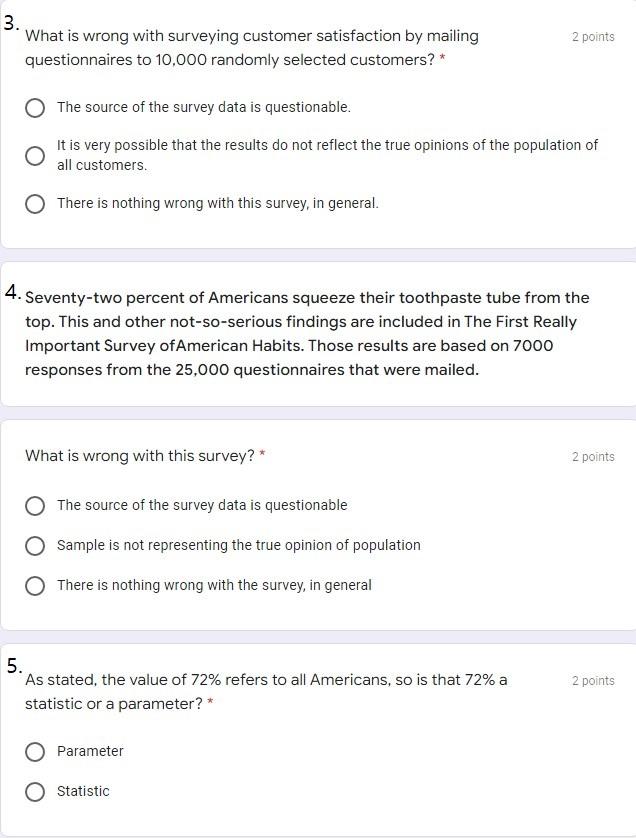Click 'Sample is not representing the true opinion of population' text

(x=239, y=545)
